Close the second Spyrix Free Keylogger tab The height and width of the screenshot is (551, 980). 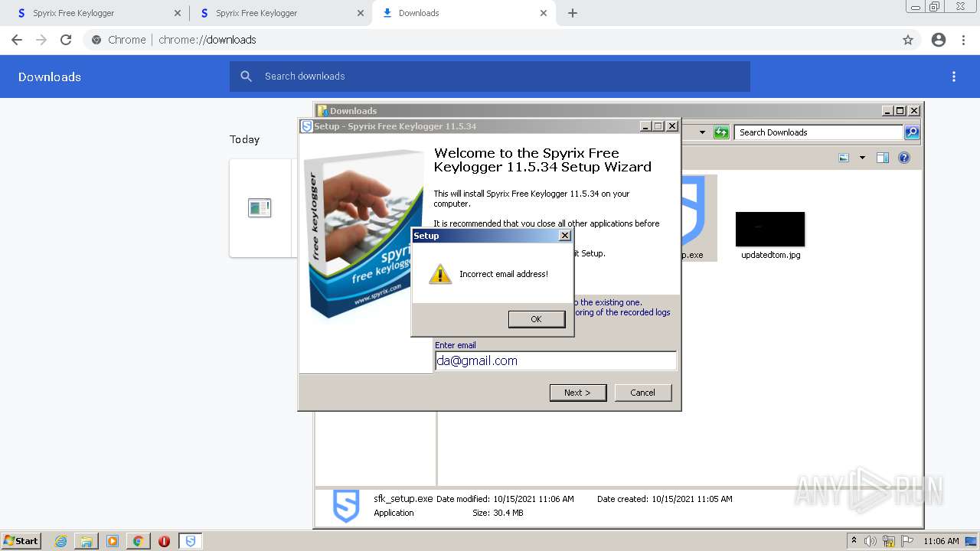[361, 13]
